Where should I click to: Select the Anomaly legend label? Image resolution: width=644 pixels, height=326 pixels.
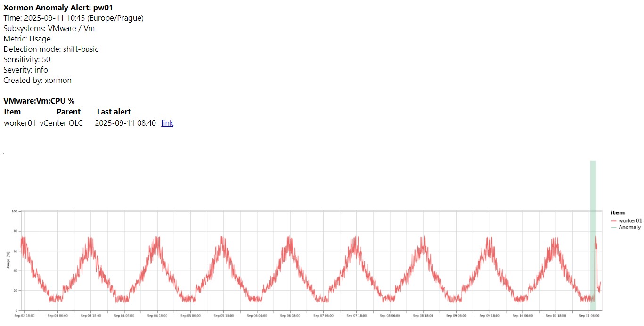[629, 228]
